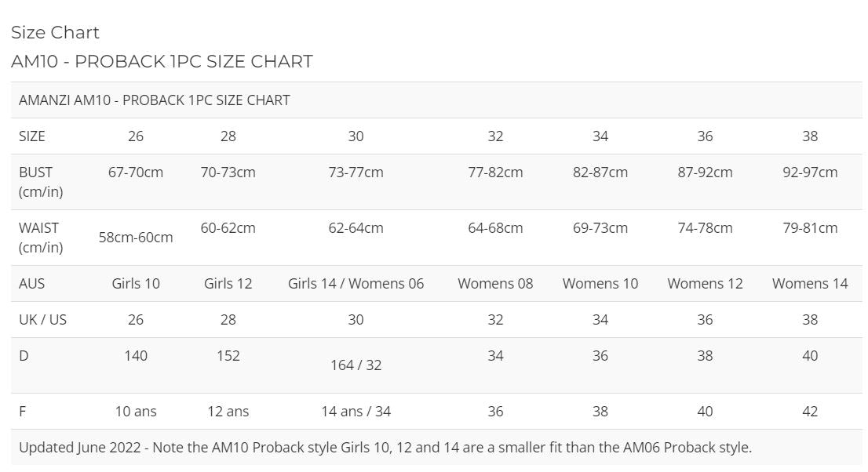Select the AMANZI AM10 table header row

click(155, 100)
